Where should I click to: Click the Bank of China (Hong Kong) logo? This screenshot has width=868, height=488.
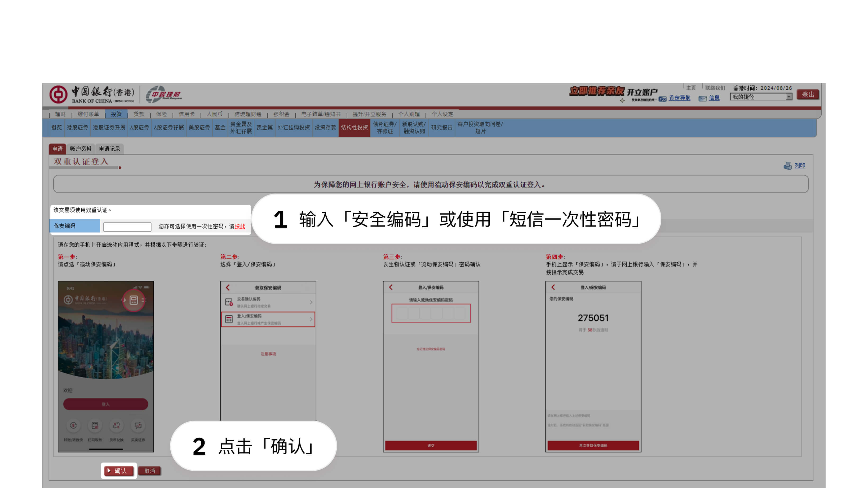(x=92, y=94)
